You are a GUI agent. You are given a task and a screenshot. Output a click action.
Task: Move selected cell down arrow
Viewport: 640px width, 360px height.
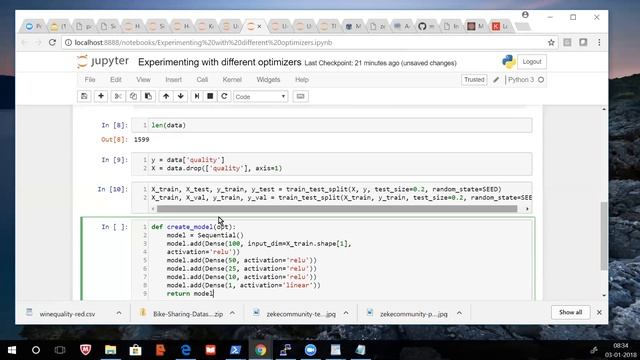click(x=180, y=96)
